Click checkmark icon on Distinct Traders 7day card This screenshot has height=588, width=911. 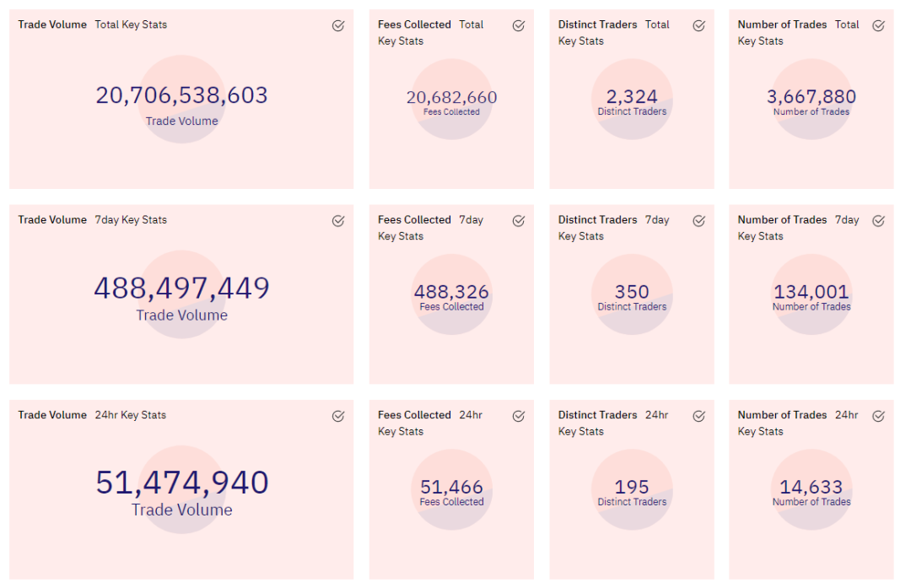click(x=699, y=221)
